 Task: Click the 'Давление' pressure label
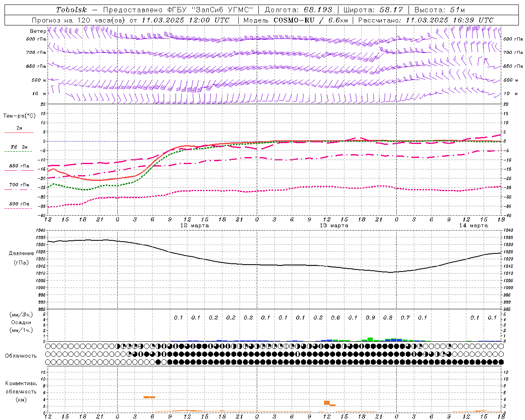tap(21, 253)
